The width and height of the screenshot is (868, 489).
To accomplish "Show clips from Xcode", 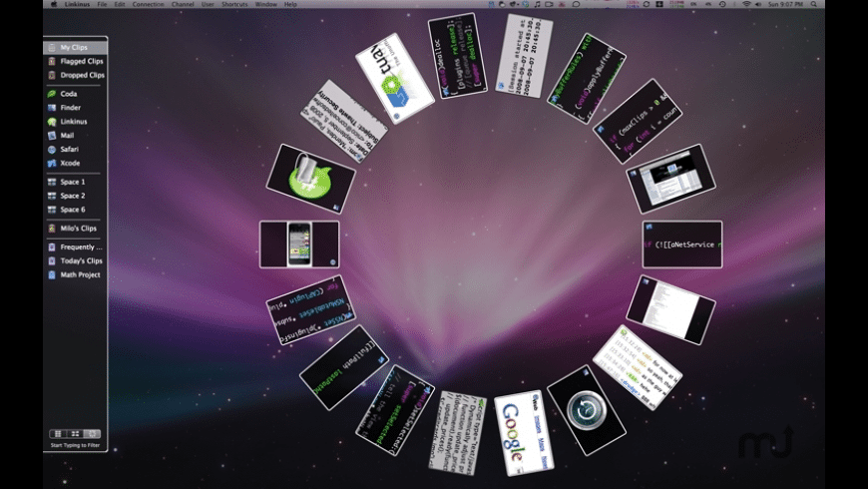I will 70,163.
